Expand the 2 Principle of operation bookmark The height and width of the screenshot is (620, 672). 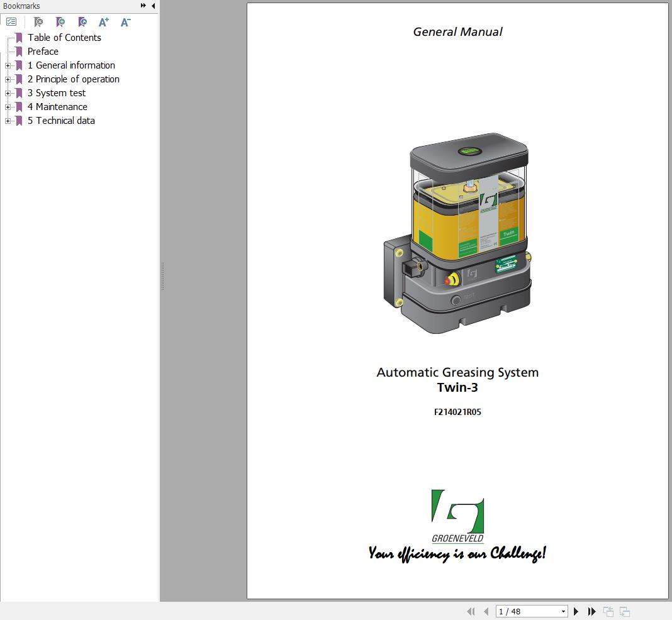coord(8,79)
